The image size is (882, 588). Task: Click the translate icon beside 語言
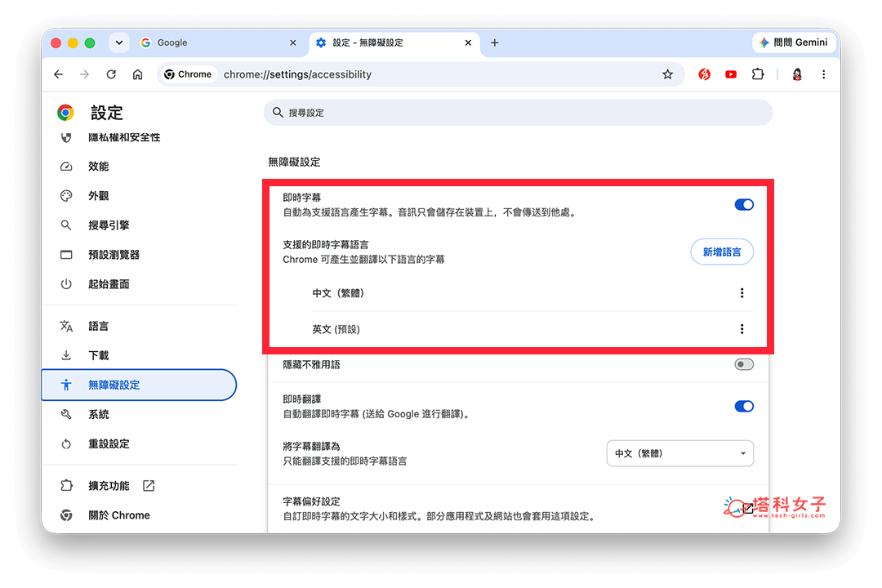click(66, 327)
